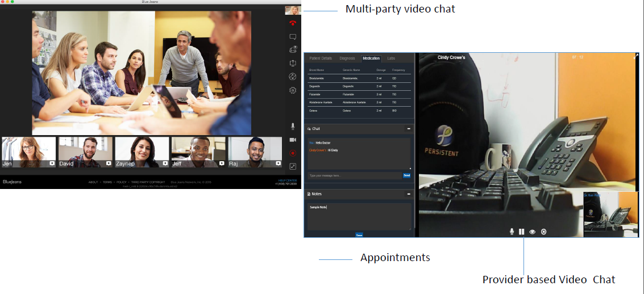Open the settings gear in BlueJeans sidebar
This screenshot has height=294, width=644.
click(x=293, y=90)
